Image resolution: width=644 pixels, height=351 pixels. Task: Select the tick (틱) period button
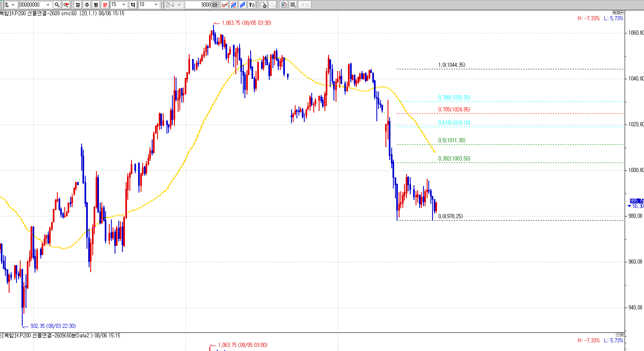(x=133, y=5)
